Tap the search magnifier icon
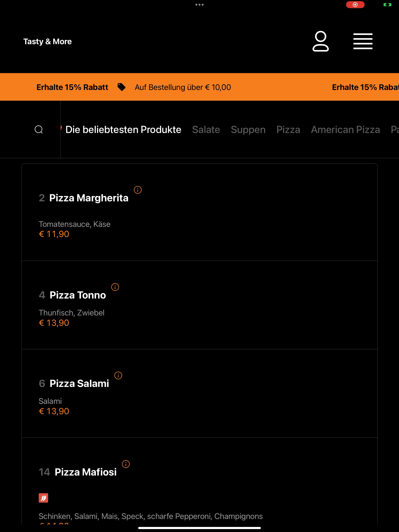The height and width of the screenshot is (532, 399). (39, 129)
